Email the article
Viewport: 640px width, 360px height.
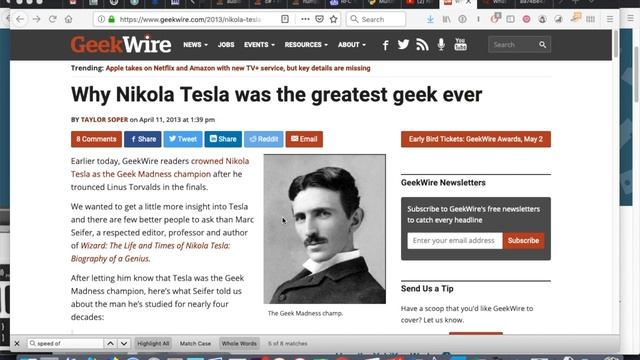304,139
